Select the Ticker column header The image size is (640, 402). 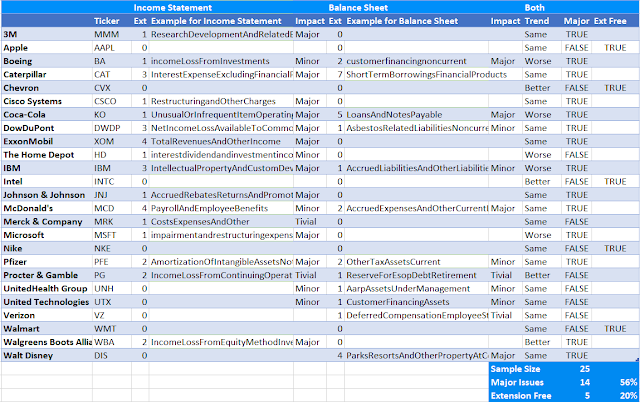[107, 21]
